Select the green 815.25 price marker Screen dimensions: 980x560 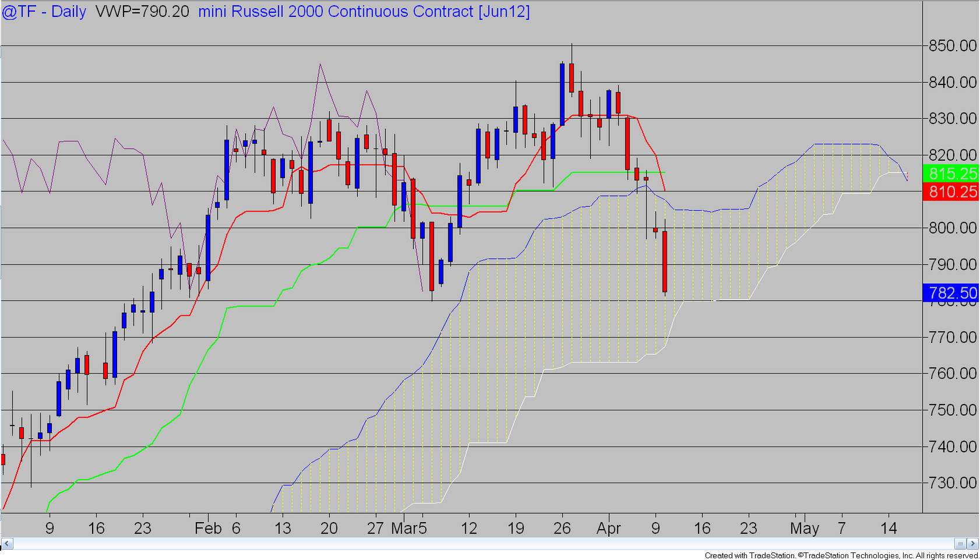(x=952, y=173)
